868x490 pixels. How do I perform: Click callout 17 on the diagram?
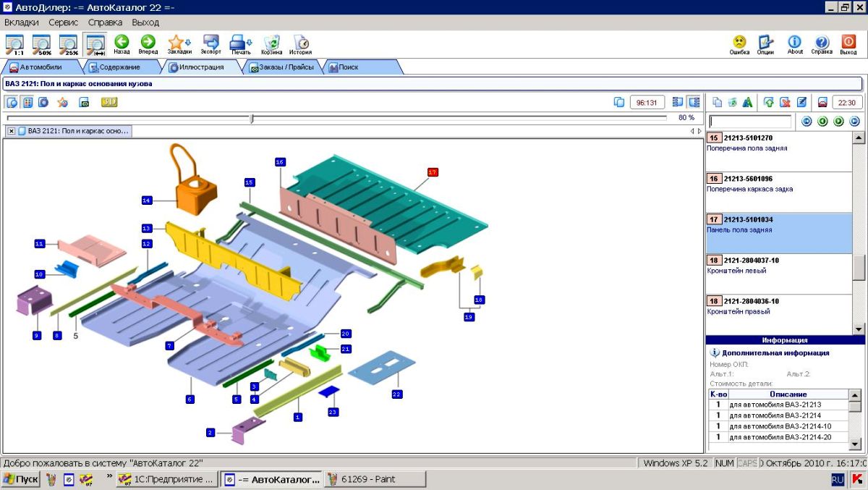pyautogui.click(x=433, y=172)
